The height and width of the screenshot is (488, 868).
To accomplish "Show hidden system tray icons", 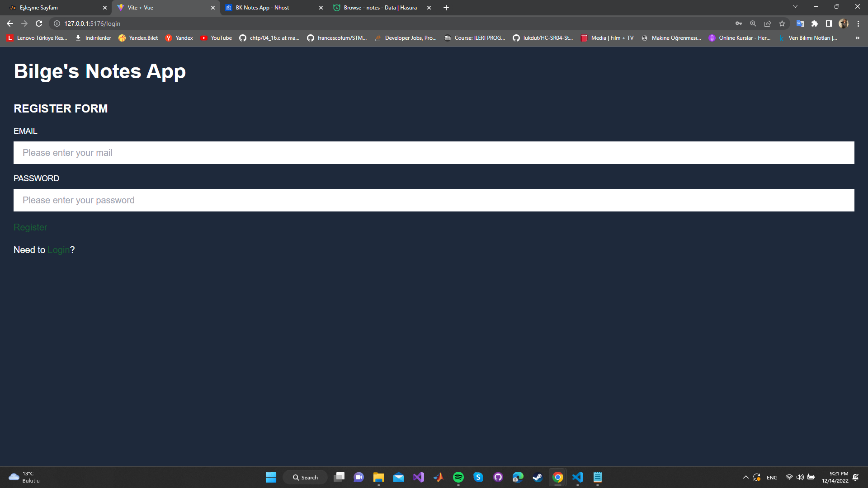I will coord(746,477).
